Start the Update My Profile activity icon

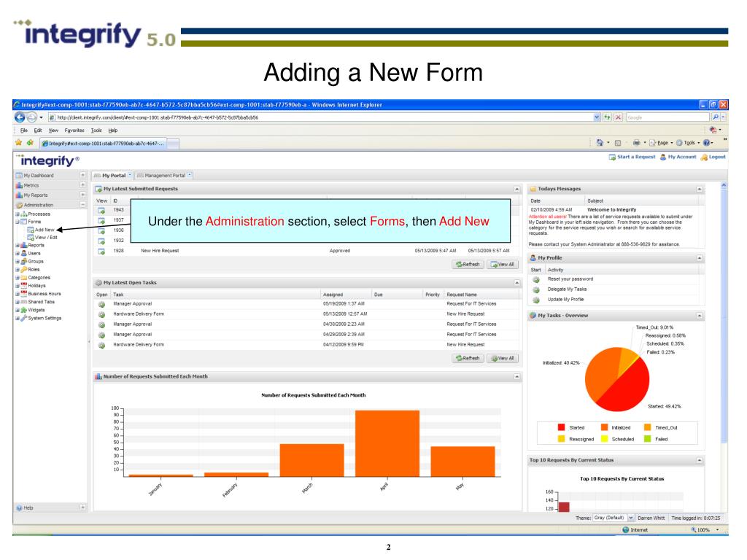pos(536,300)
